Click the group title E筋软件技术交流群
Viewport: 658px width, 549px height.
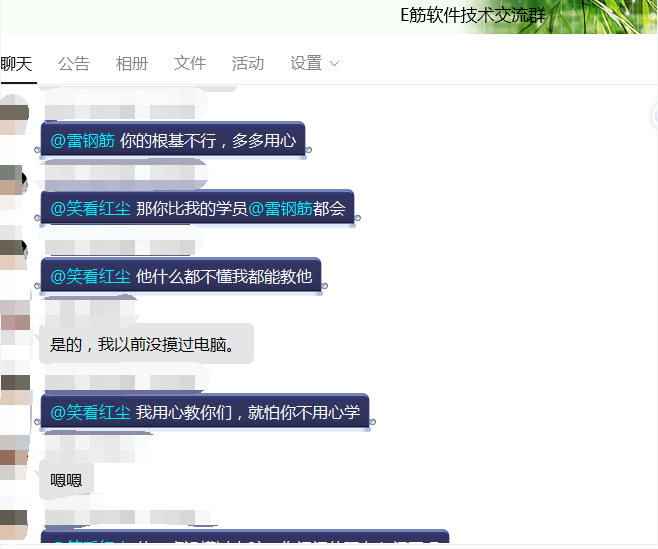pyautogui.click(x=472, y=14)
